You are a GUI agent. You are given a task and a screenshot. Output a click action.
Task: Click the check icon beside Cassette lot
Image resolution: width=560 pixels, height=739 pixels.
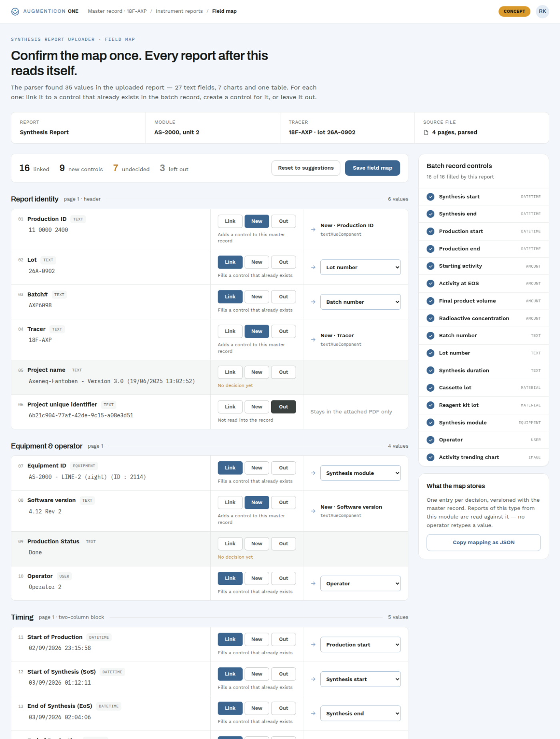pyautogui.click(x=430, y=388)
